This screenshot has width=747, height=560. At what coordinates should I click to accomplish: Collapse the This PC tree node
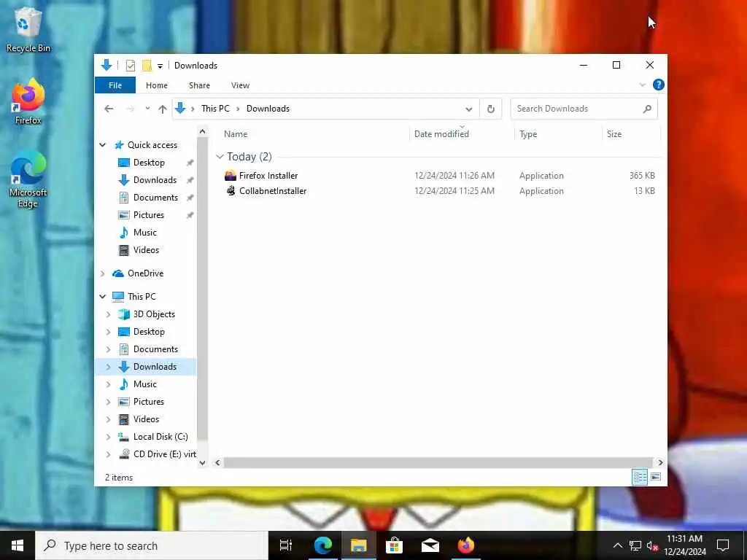click(102, 296)
